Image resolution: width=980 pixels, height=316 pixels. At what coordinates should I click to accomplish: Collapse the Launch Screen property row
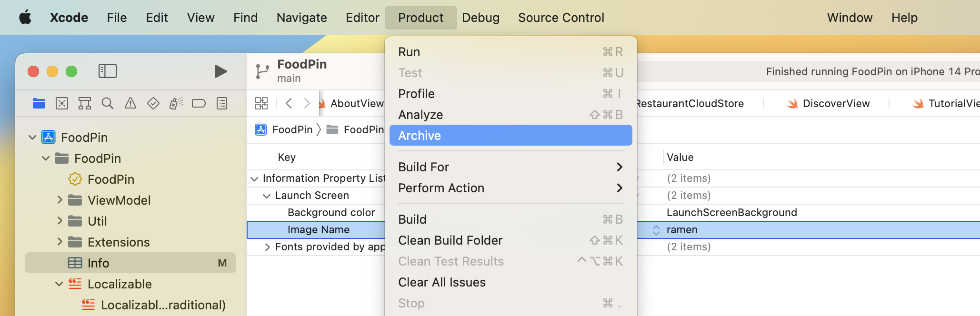(x=267, y=195)
